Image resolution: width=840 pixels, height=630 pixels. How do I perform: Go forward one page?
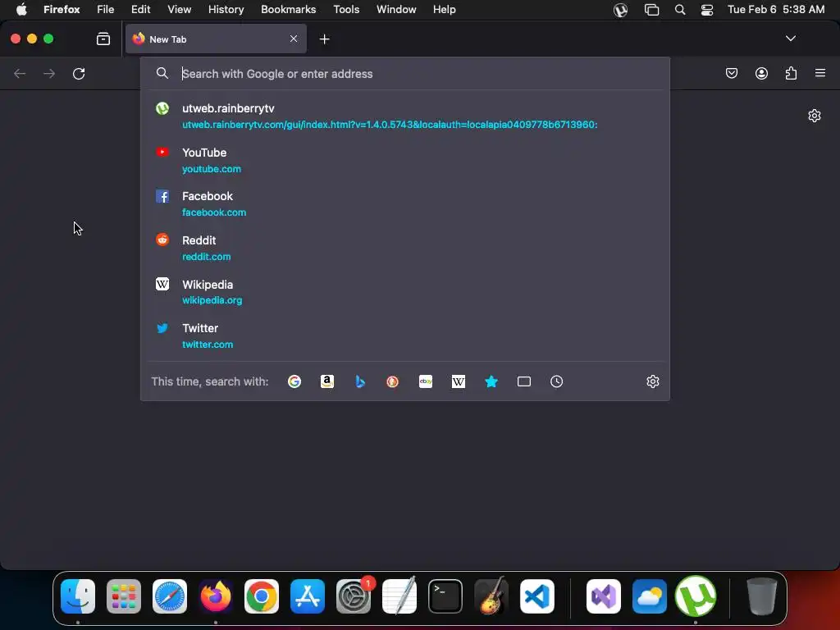tap(49, 73)
